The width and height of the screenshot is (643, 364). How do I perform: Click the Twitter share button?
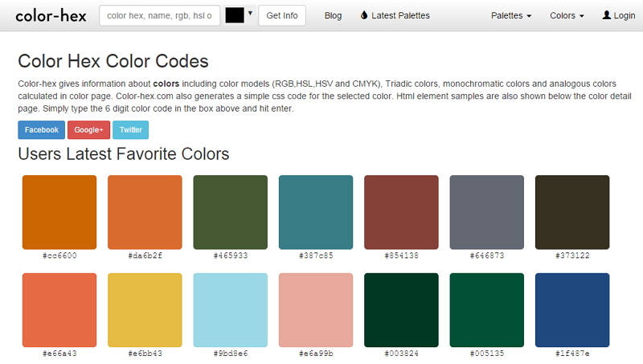(130, 129)
